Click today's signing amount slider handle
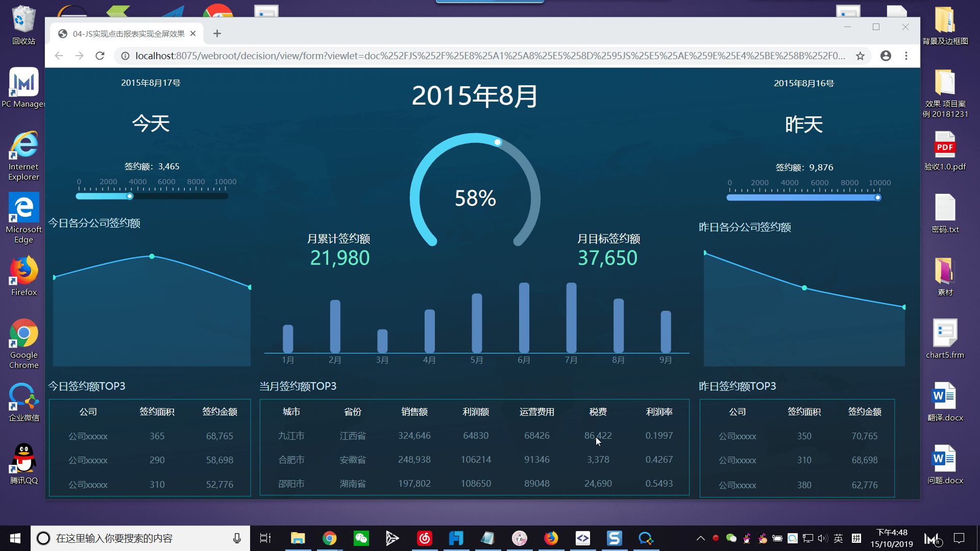Screen dimensions: 980x551 [130, 196]
